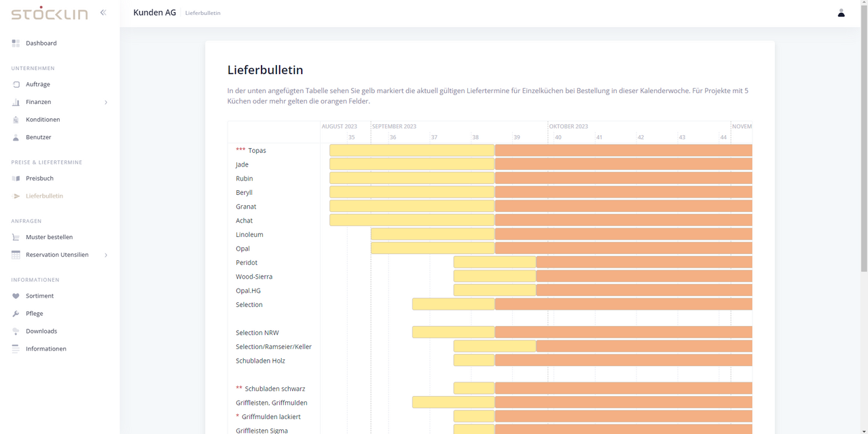
Task: Click Selection/Ramseier/Keller row label
Action: click(x=274, y=346)
